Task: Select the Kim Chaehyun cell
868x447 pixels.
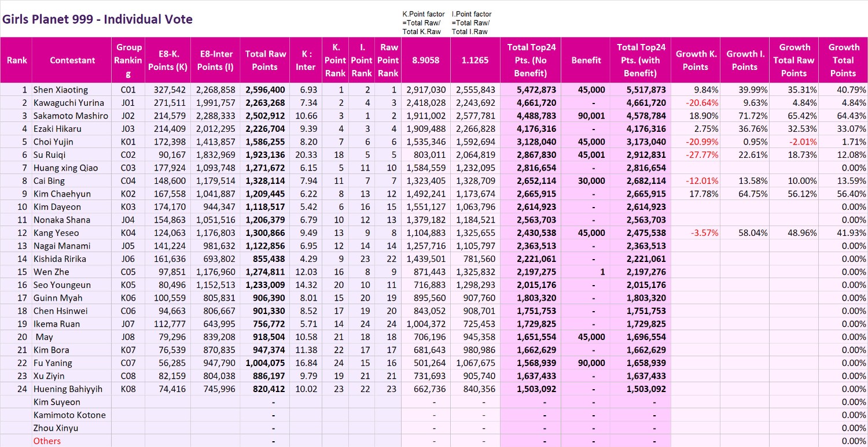Action: point(72,194)
